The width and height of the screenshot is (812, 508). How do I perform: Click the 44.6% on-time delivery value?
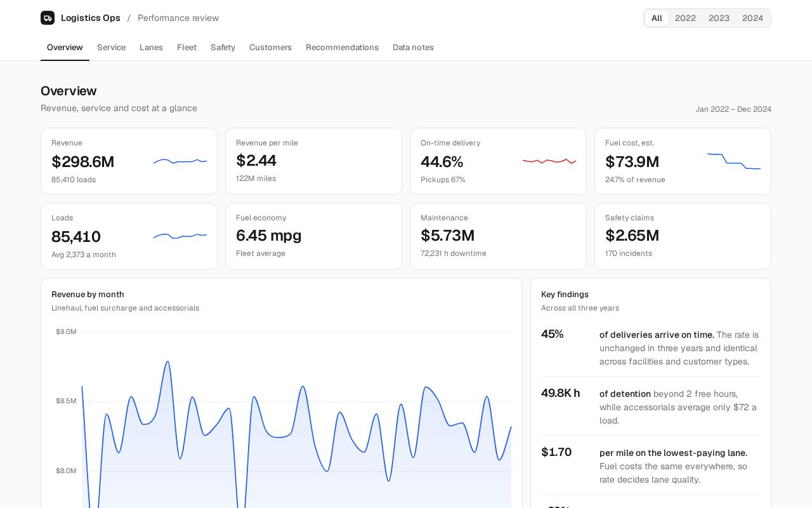pyautogui.click(x=442, y=162)
